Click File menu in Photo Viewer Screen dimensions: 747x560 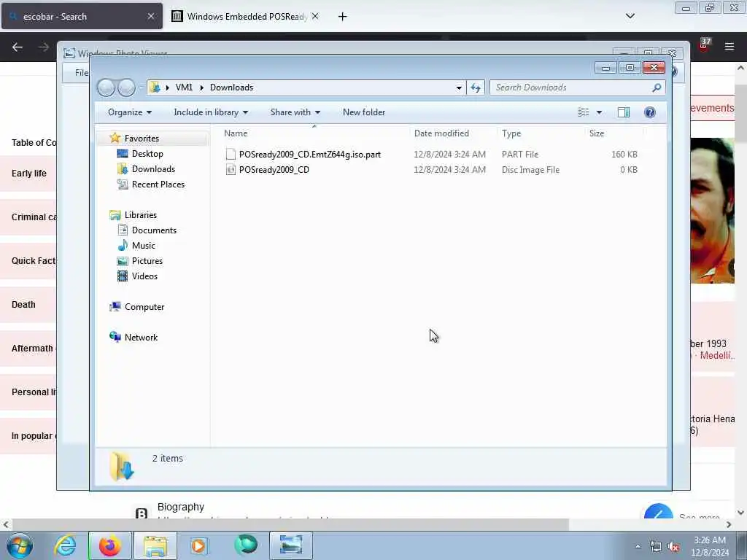tap(82, 73)
